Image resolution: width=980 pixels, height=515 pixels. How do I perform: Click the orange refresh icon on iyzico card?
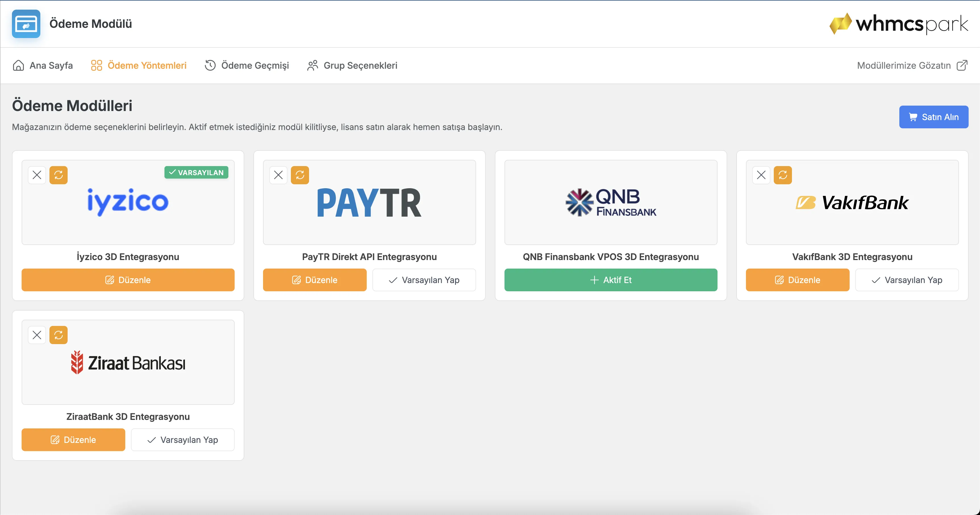(59, 175)
